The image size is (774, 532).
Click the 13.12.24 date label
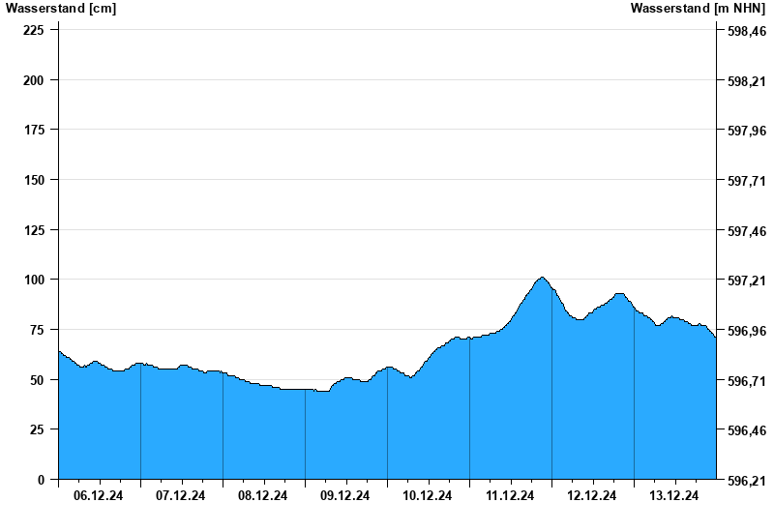tap(673, 495)
